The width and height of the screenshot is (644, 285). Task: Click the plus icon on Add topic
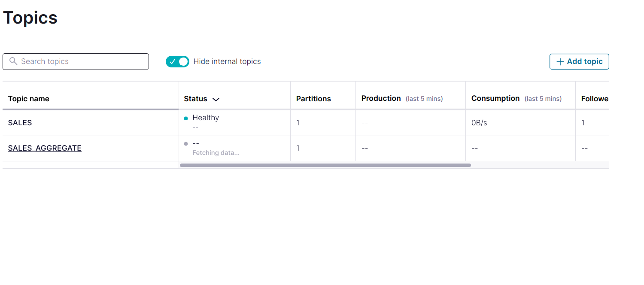pos(560,62)
